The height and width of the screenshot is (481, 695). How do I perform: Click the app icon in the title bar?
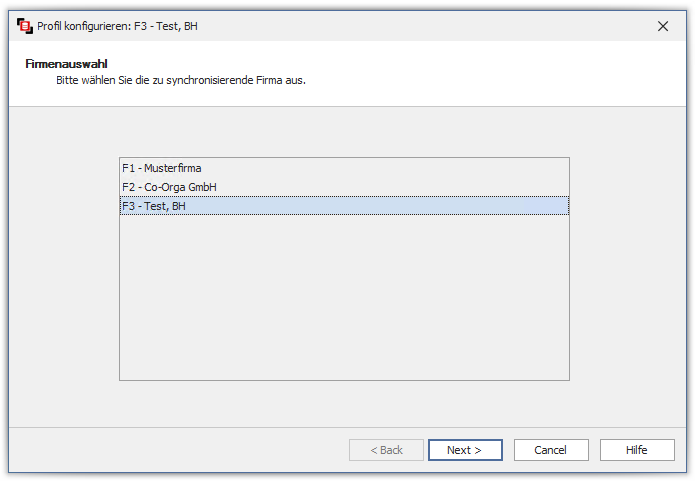25,26
